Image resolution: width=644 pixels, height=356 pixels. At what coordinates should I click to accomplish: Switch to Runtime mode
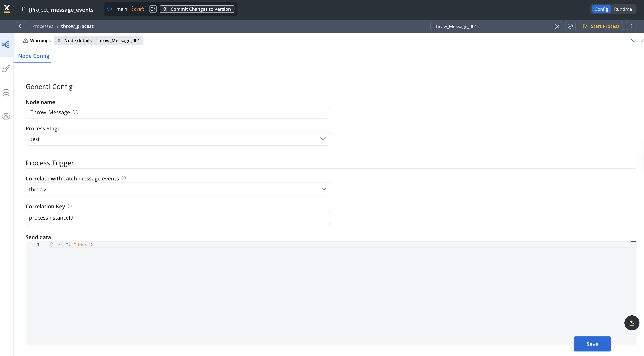[x=623, y=9]
